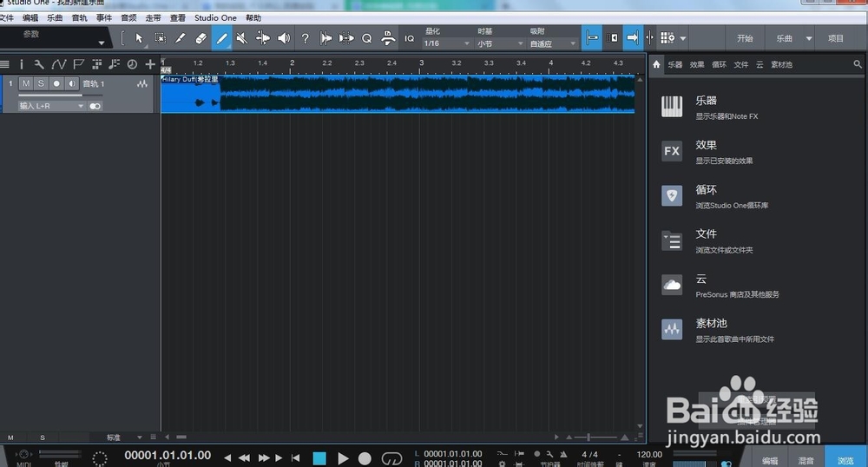Screen dimensions: 868x467
Task: Open the tempo clock track icon
Action: click(132, 64)
